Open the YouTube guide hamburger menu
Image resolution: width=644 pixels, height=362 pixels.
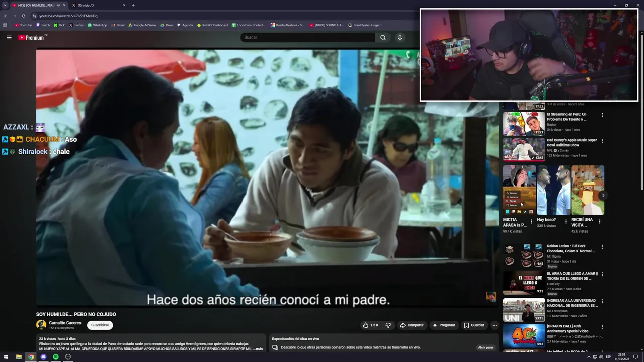click(9, 37)
